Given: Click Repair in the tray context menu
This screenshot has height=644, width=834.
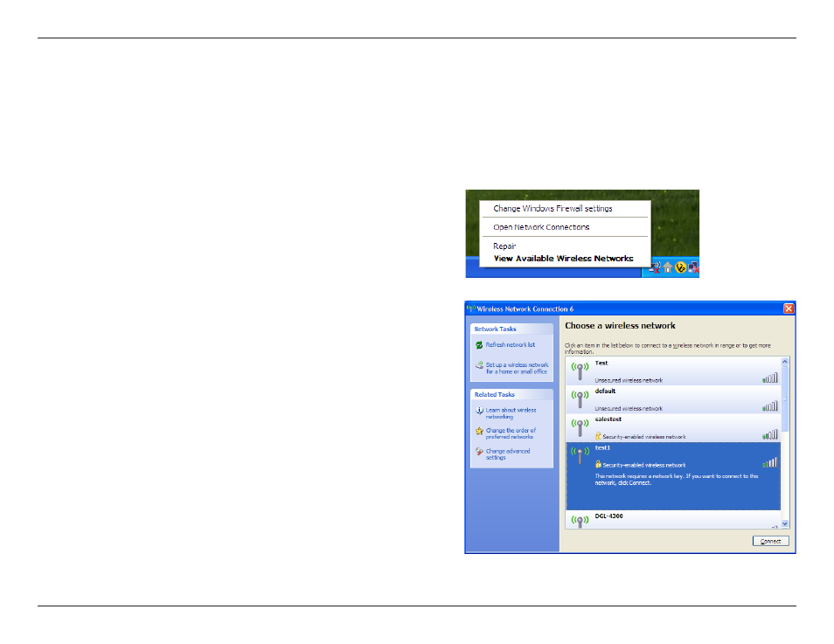Looking at the screenshot, I should click(504, 246).
